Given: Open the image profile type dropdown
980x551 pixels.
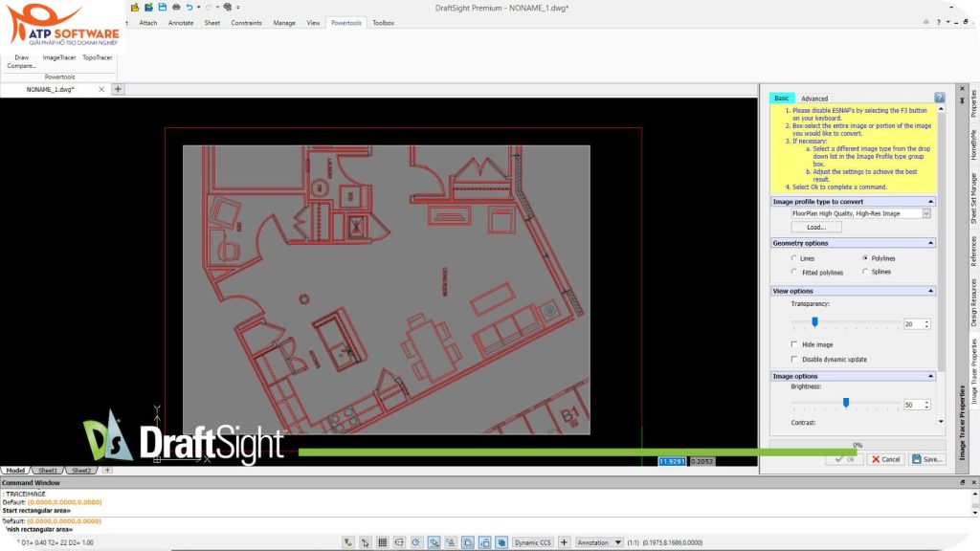Looking at the screenshot, I should 924,212.
